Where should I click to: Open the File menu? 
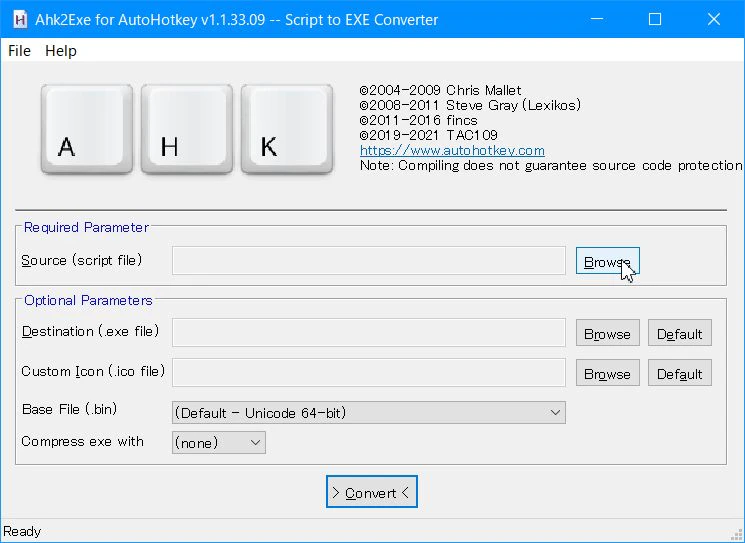pos(19,50)
